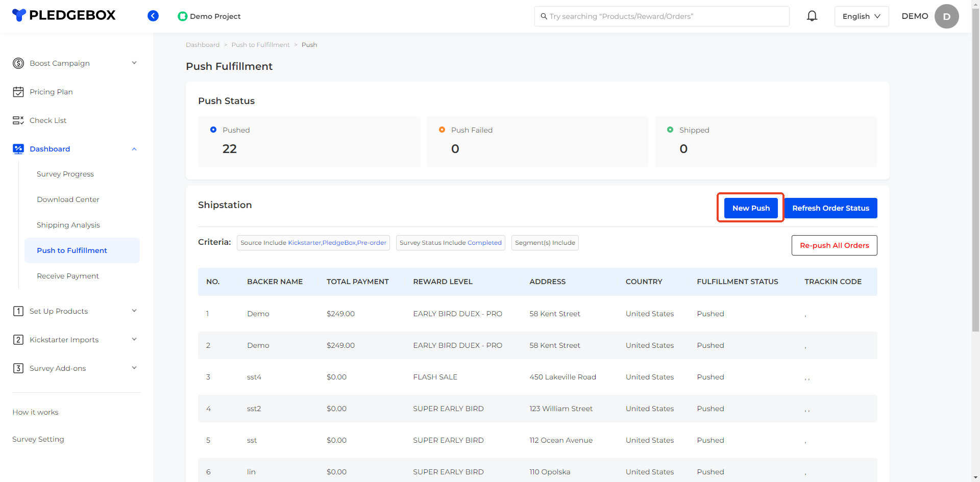The image size is (980, 482).
Task: Click address 123 William Street
Action: tap(561, 409)
